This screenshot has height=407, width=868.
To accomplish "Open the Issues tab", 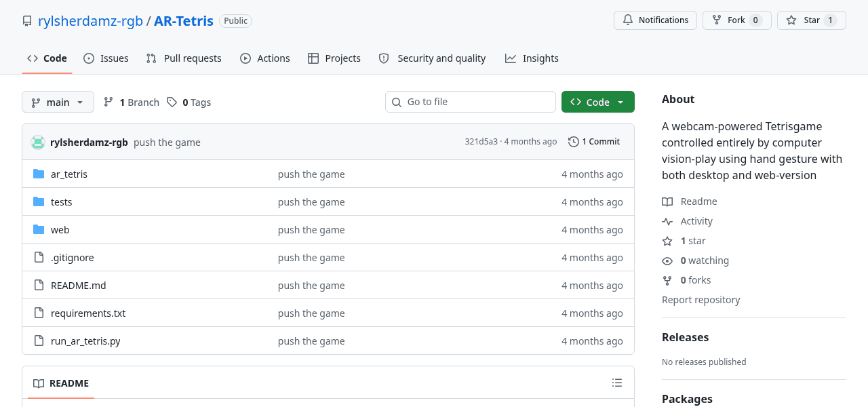I will (106, 58).
